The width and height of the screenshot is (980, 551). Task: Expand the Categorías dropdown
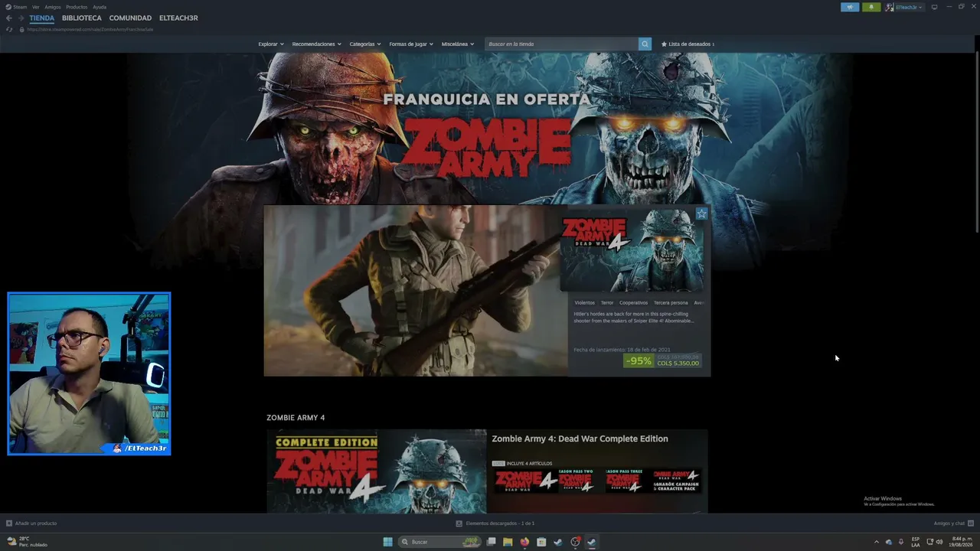[x=365, y=44]
